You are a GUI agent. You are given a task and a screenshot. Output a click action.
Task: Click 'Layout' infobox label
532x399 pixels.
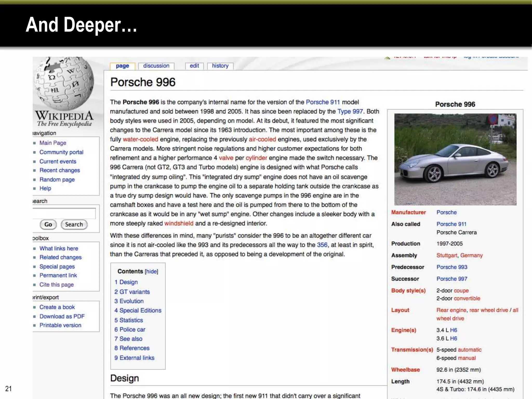[x=400, y=310]
